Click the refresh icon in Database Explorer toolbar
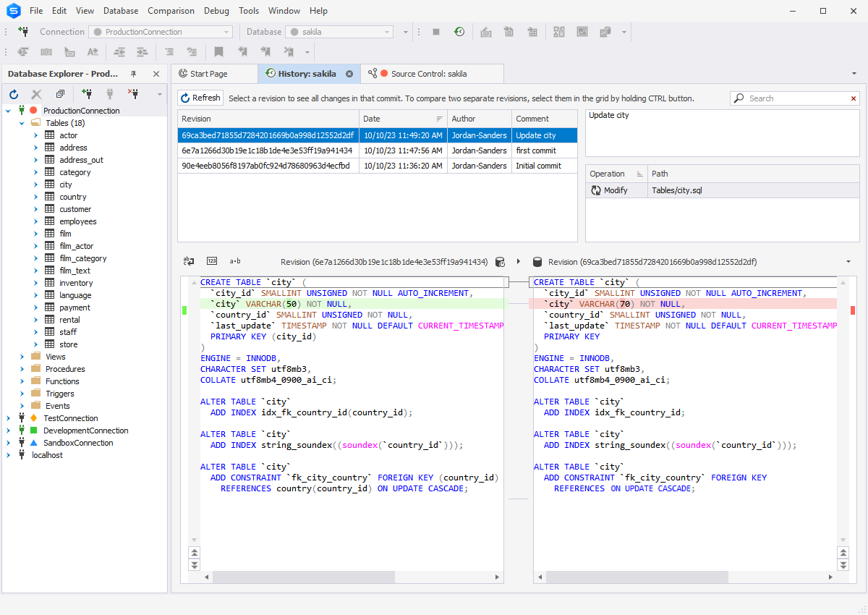Viewport: 868px width, 615px height. tap(14, 94)
